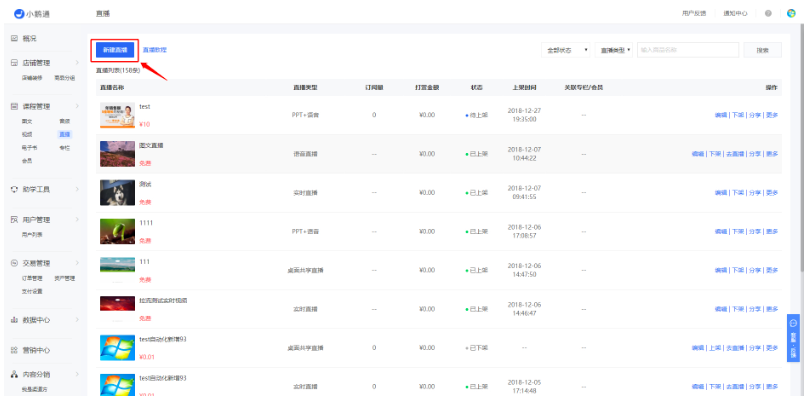Click the 助学工具 icon in sidebar

coord(14,189)
